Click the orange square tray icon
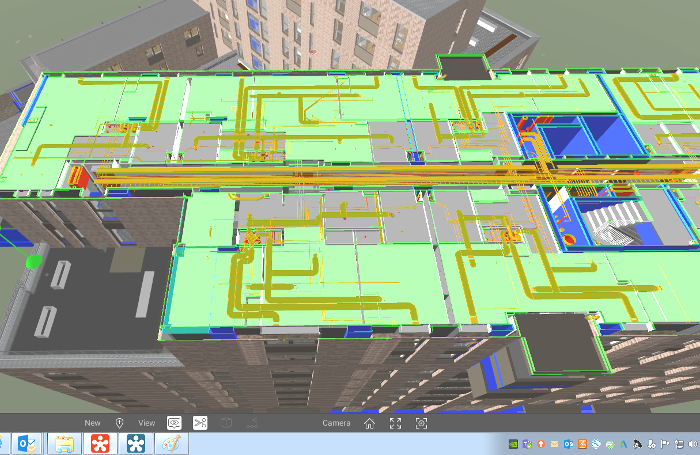 582,444
